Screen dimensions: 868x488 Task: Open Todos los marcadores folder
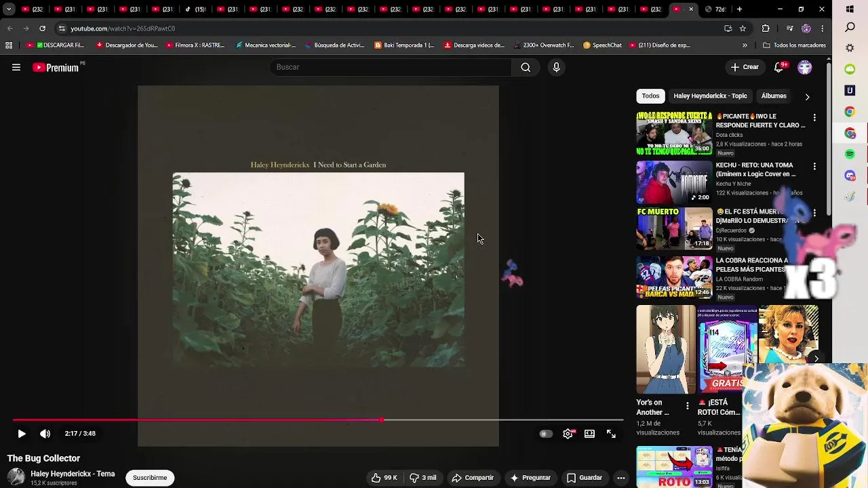click(x=794, y=45)
